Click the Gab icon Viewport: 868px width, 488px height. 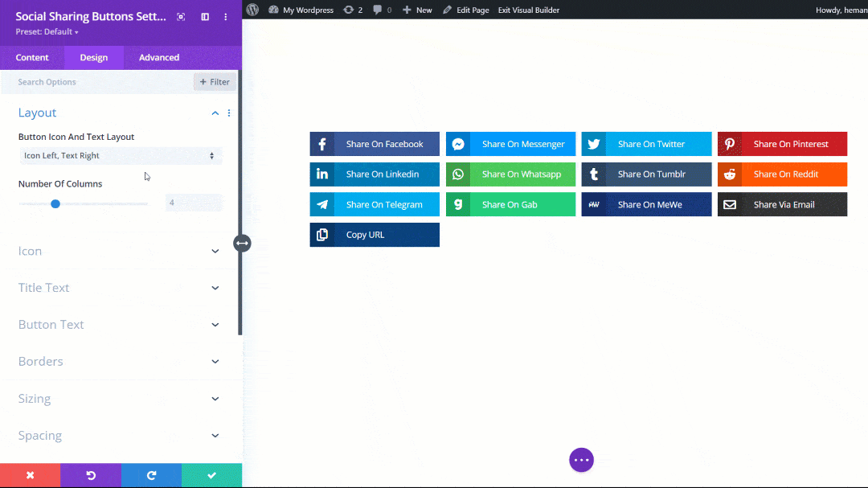(x=458, y=204)
